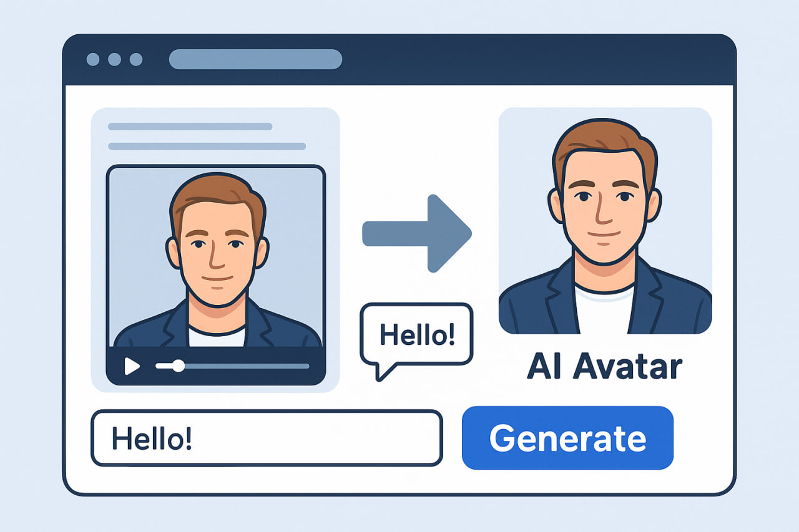The width and height of the screenshot is (799, 532).
Task: Click the middle window control dot
Action: (x=114, y=59)
